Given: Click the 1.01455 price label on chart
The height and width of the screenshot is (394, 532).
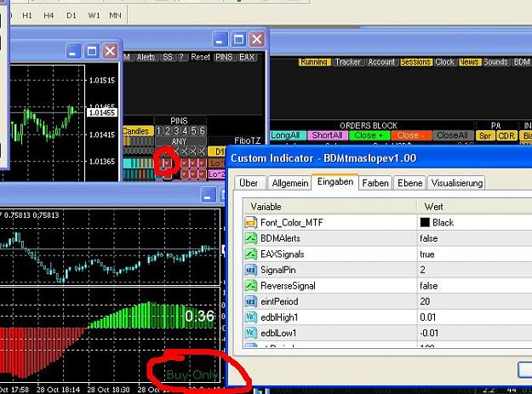Looking at the screenshot, I should pos(102,112).
